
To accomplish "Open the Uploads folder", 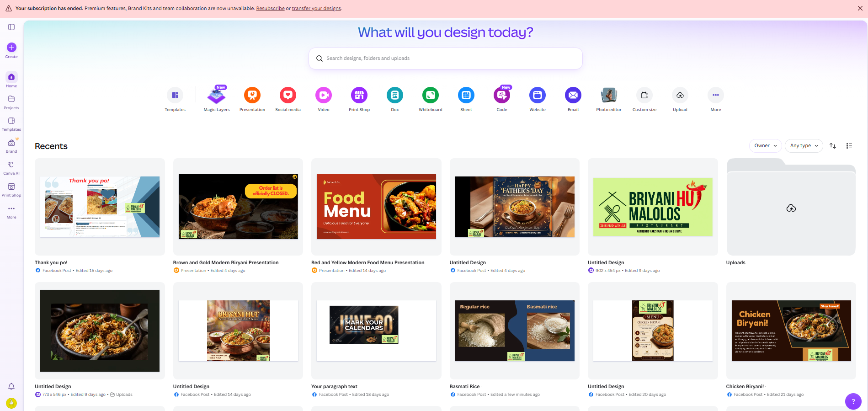I will tap(791, 207).
